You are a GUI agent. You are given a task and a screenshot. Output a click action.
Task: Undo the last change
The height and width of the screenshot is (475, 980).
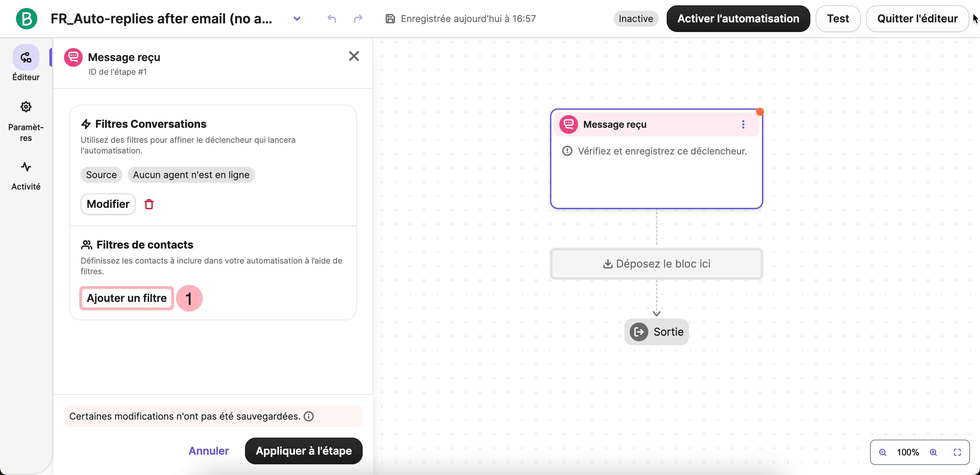click(332, 19)
